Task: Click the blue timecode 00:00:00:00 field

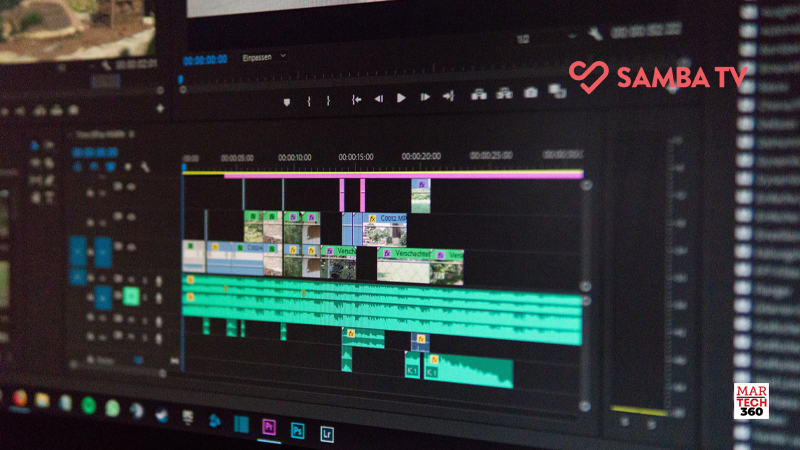Action: click(205, 60)
